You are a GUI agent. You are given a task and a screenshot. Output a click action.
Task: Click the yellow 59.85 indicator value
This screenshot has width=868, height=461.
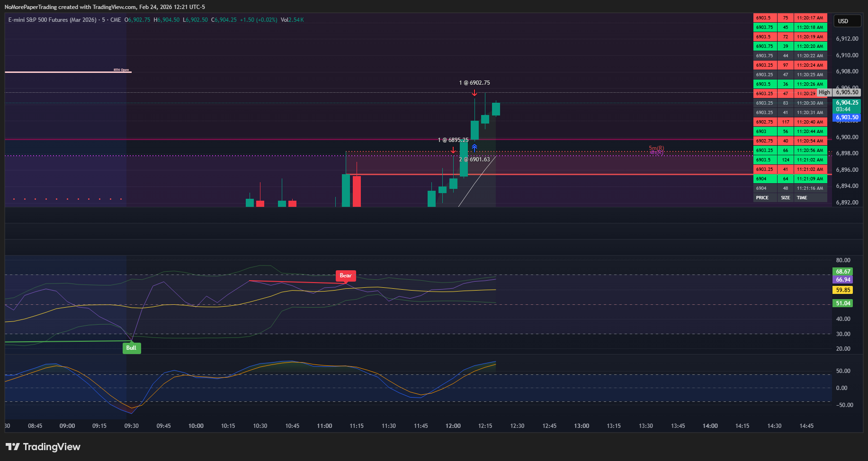tap(843, 290)
